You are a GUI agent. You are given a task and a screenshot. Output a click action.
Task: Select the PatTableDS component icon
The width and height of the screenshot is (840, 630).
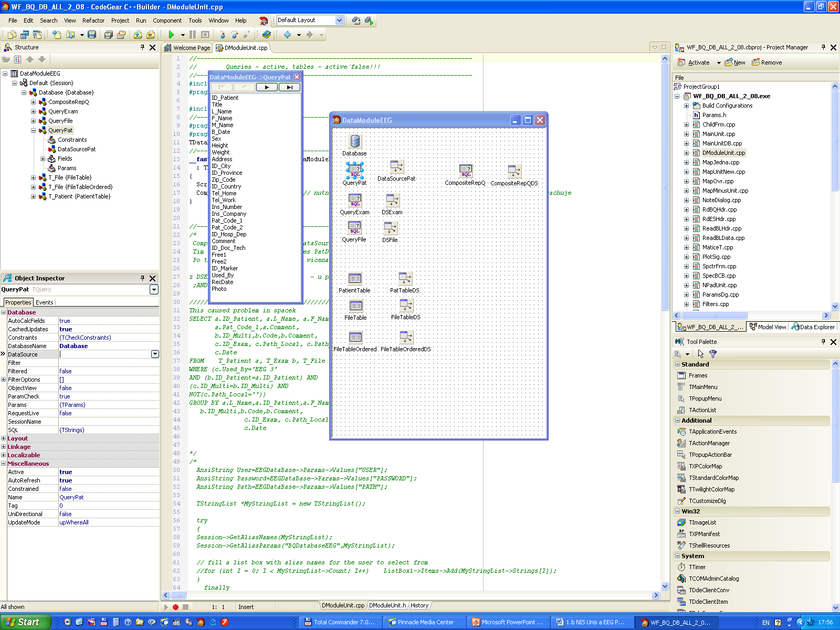coord(405,278)
